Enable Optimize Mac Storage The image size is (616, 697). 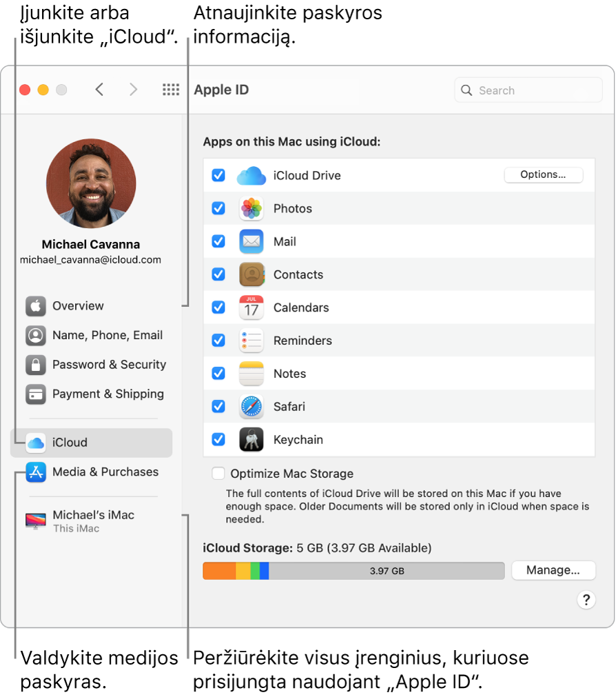pos(218,473)
